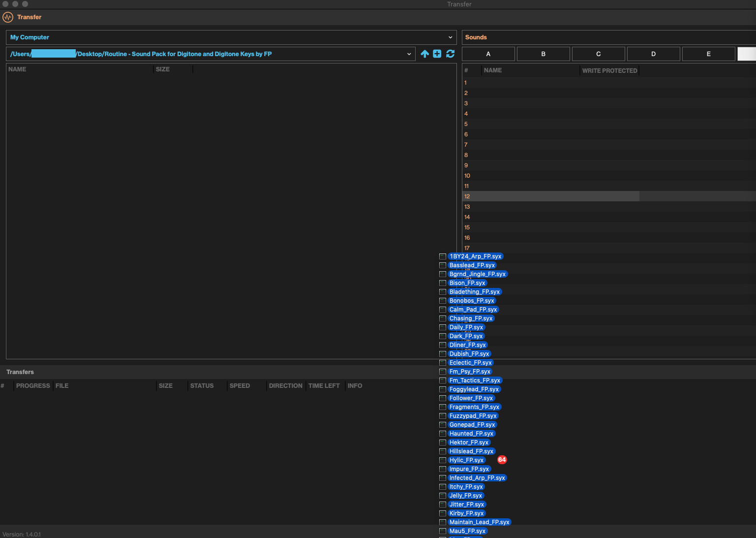Click the Desktop folder path field
This screenshot has width=756, height=538.
pyautogui.click(x=211, y=54)
